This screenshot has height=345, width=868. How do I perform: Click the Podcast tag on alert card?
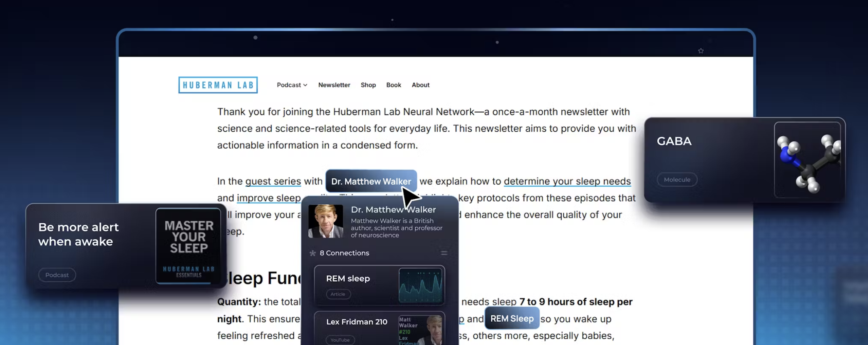[57, 275]
